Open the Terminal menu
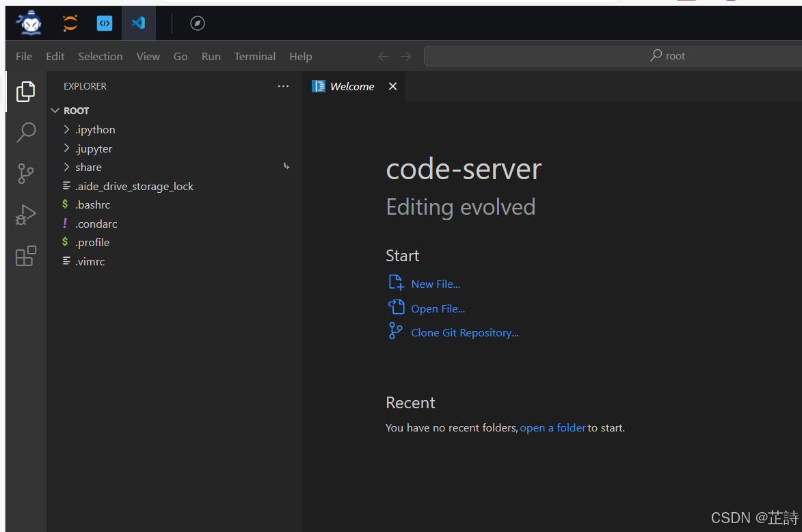The height and width of the screenshot is (532, 802). pyautogui.click(x=255, y=56)
